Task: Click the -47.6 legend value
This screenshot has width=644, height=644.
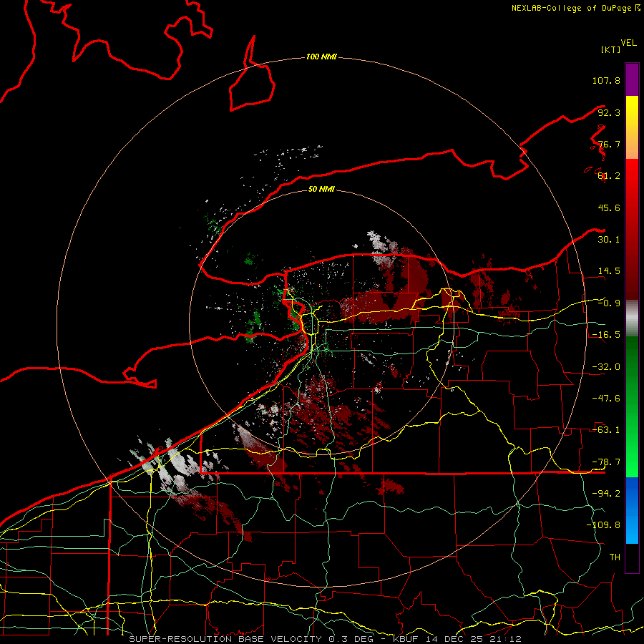Action: coord(606,399)
